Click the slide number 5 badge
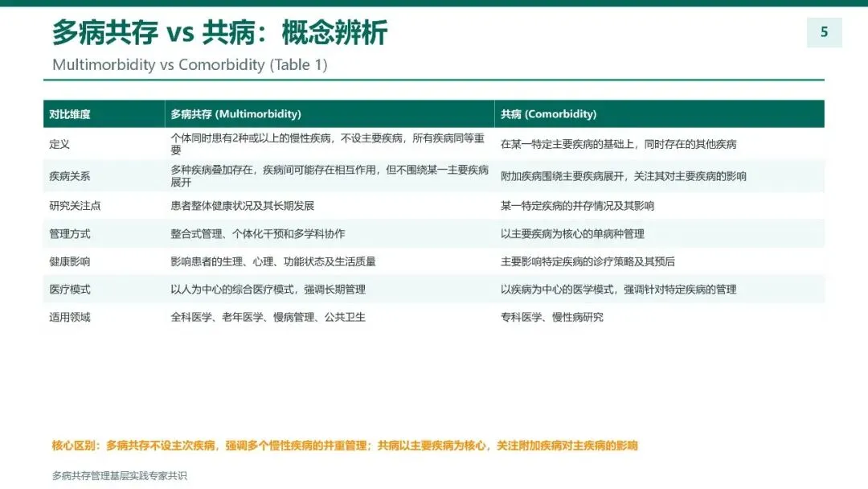868x489 pixels. click(825, 32)
